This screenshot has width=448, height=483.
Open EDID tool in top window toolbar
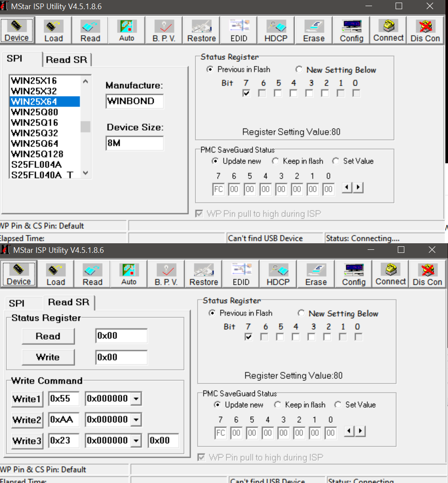(239, 30)
